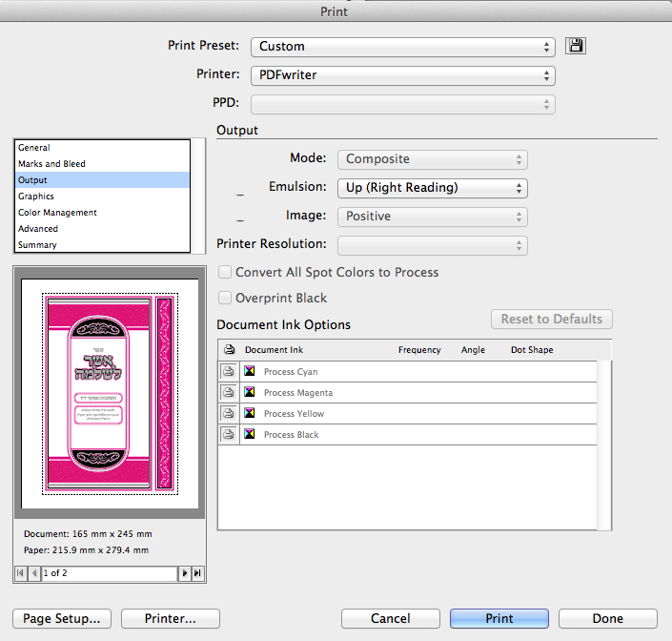Jump to last page in preview navigator
This screenshot has width=672, height=641.
click(x=197, y=573)
